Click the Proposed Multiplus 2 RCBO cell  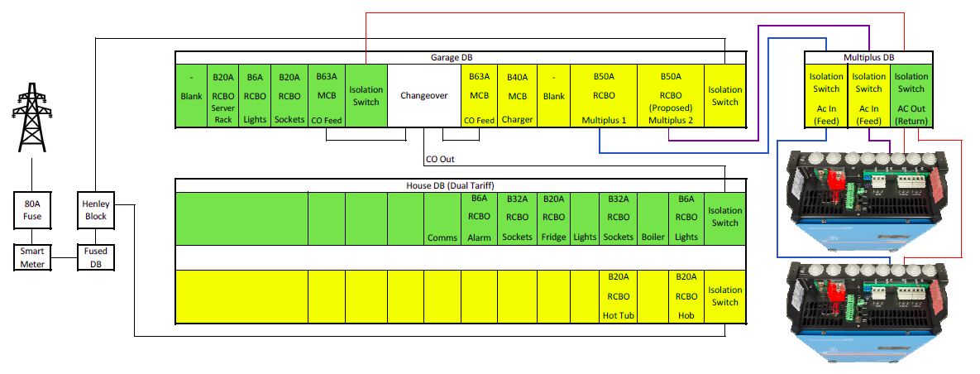[671, 96]
